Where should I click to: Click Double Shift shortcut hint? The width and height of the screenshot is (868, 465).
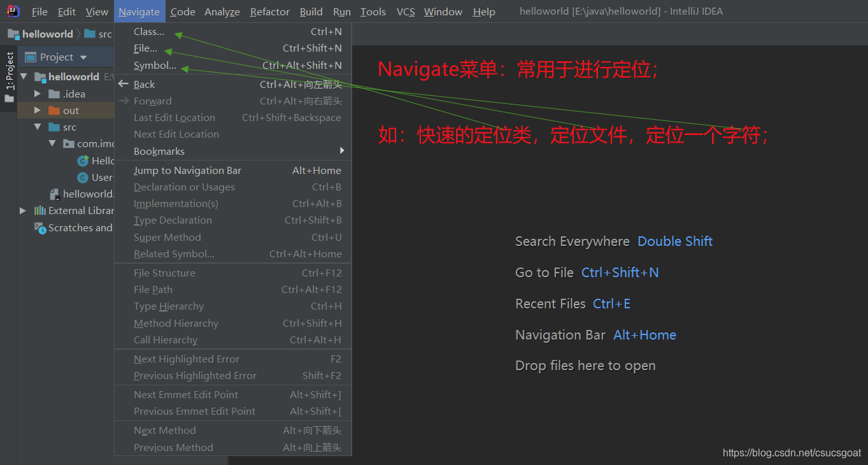[x=675, y=241]
